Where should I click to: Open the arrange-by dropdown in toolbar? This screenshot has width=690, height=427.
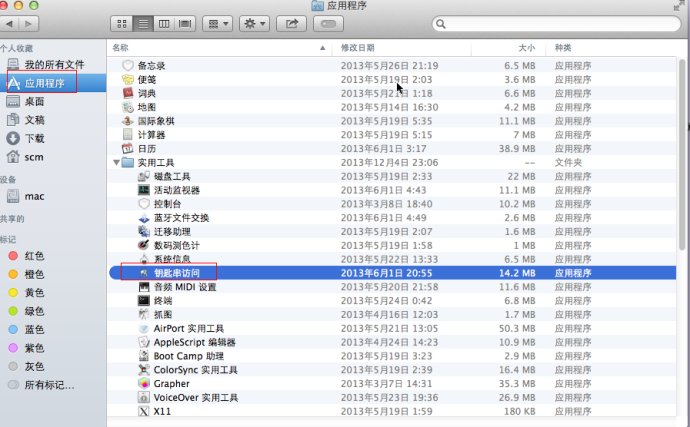click(x=217, y=24)
